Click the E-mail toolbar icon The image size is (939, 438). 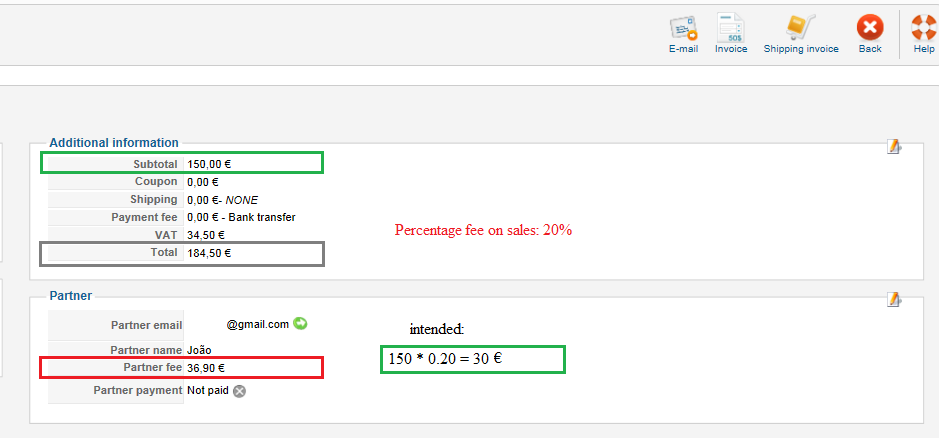[x=683, y=28]
